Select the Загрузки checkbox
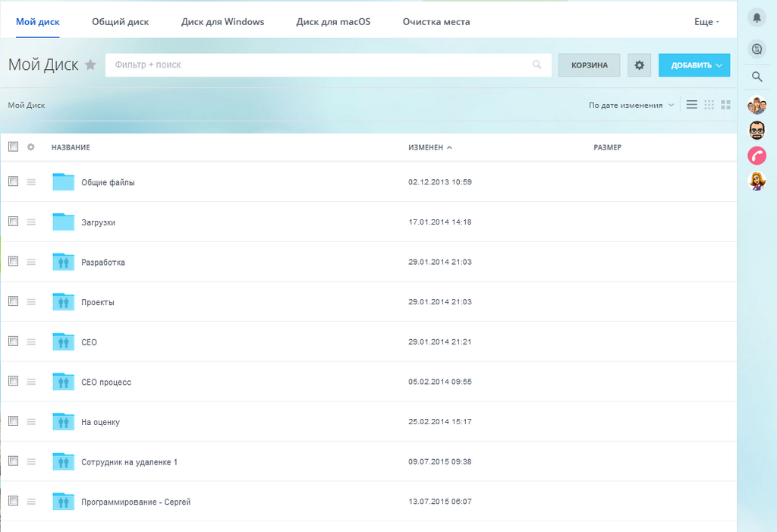Screen dimensions: 777x532 14,222
